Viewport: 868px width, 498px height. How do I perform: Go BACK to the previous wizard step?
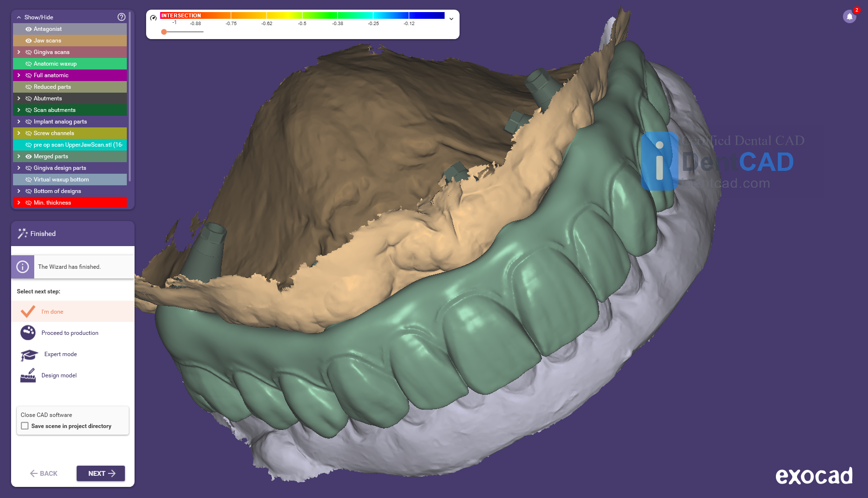(x=44, y=473)
